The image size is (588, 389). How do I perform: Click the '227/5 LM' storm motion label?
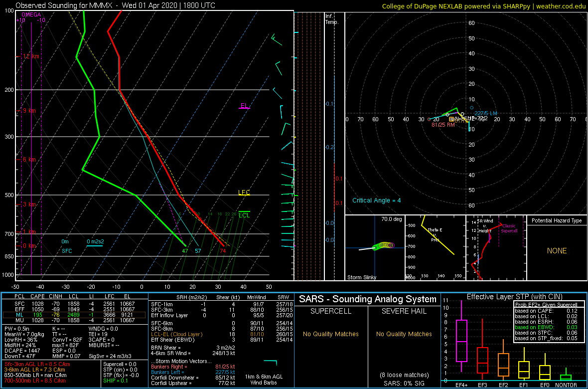click(x=486, y=113)
